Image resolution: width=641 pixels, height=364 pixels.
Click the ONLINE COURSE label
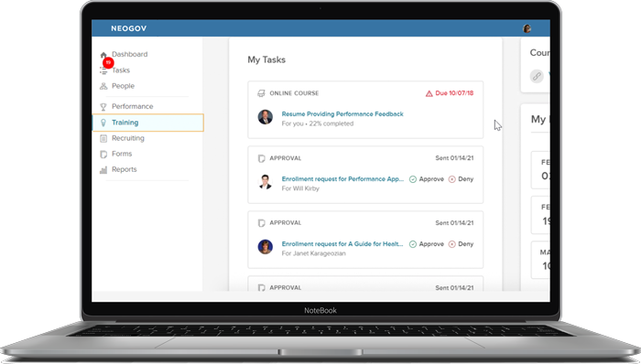(x=294, y=93)
